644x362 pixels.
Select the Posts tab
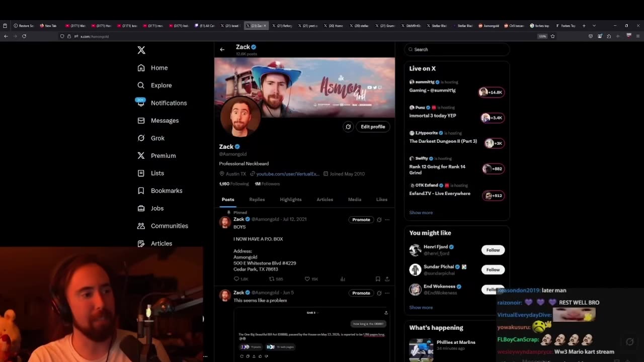click(228, 200)
